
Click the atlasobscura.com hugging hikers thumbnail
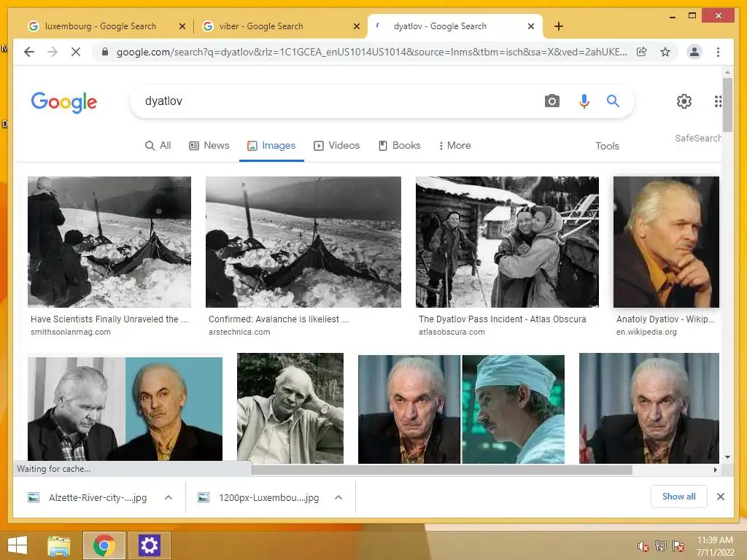507,242
